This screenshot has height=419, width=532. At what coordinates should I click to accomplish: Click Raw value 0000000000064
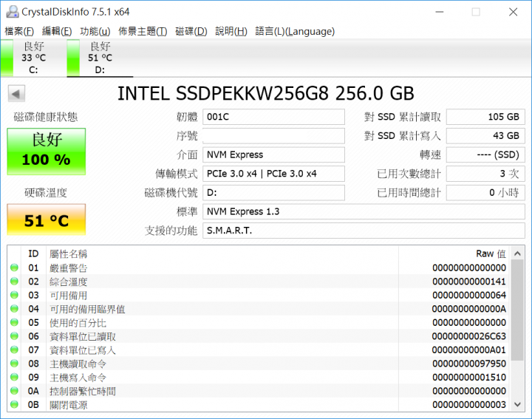(469, 295)
